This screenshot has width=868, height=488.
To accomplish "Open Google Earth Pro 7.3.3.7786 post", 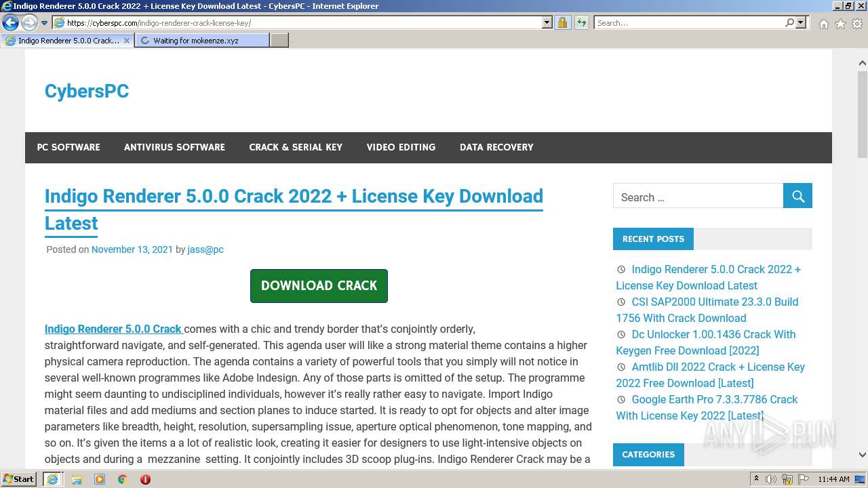I will tap(707, 407).
